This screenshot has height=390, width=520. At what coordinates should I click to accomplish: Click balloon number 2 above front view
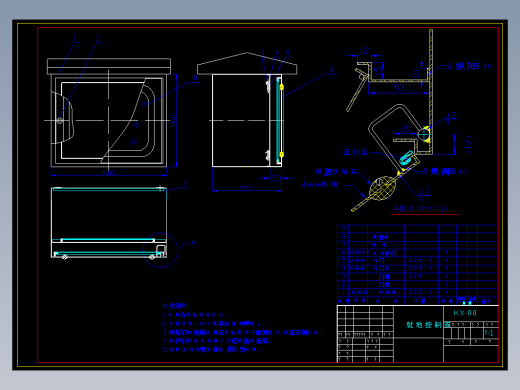[98, 38]
